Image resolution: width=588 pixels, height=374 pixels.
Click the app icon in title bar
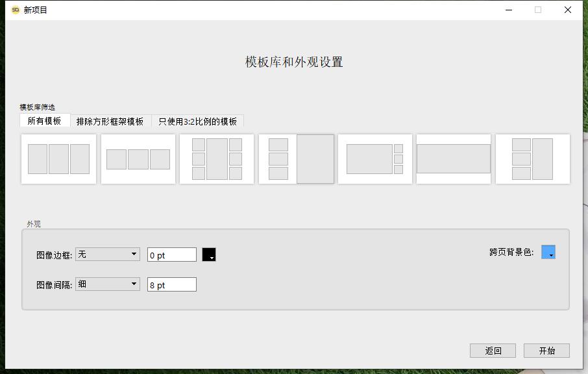(x=16, y=10)
